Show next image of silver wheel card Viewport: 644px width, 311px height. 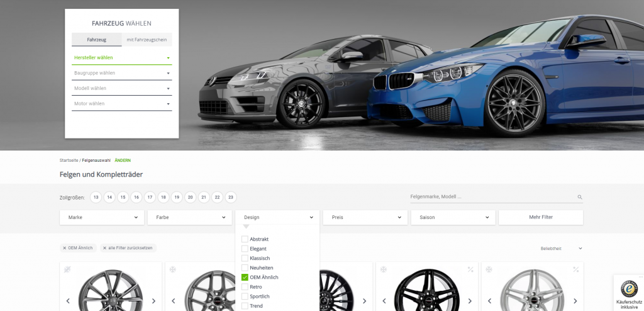(x=575, y=301)
